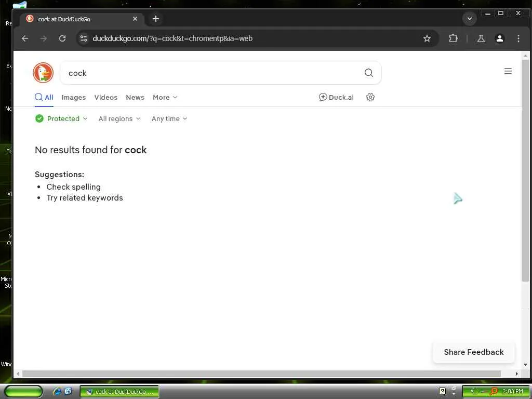Click the vertical scrollbar thumb
Viewport: 532px width, 399px height.
point(525,170)
